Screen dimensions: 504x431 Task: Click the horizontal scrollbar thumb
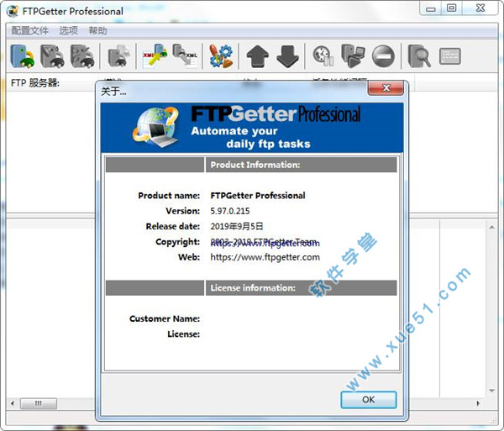point(39,403)
